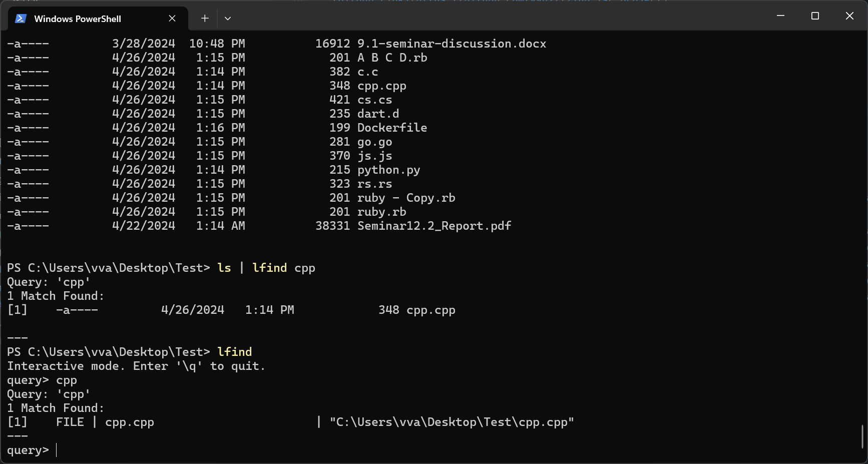The image size is (868, 464).
Task: Click the cpp.cpp file entry in directory listing
Action: coord(381,86)
